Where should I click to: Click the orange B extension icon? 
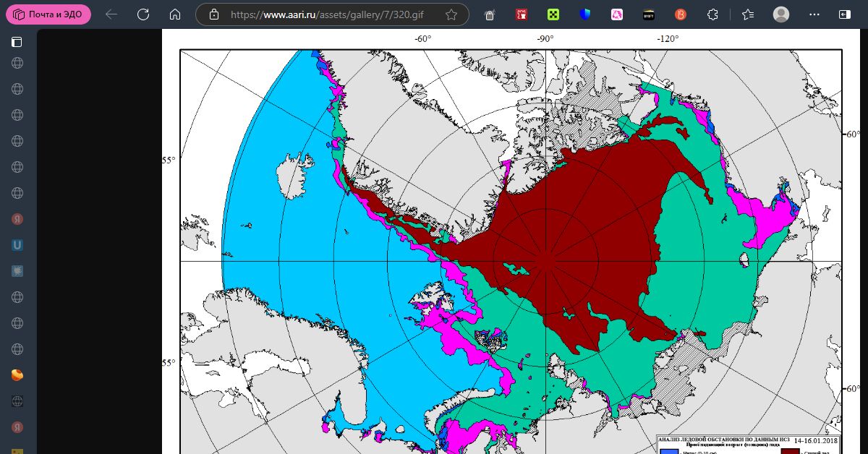[x=680, y=14]
